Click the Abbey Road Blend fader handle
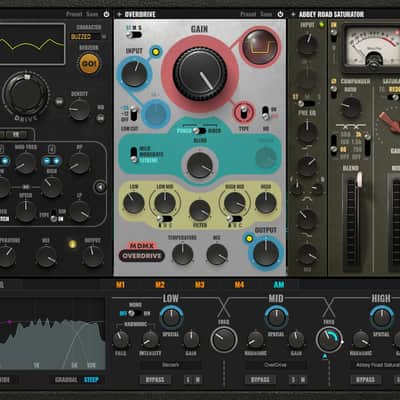400x400 pixels. coord(359,180)
